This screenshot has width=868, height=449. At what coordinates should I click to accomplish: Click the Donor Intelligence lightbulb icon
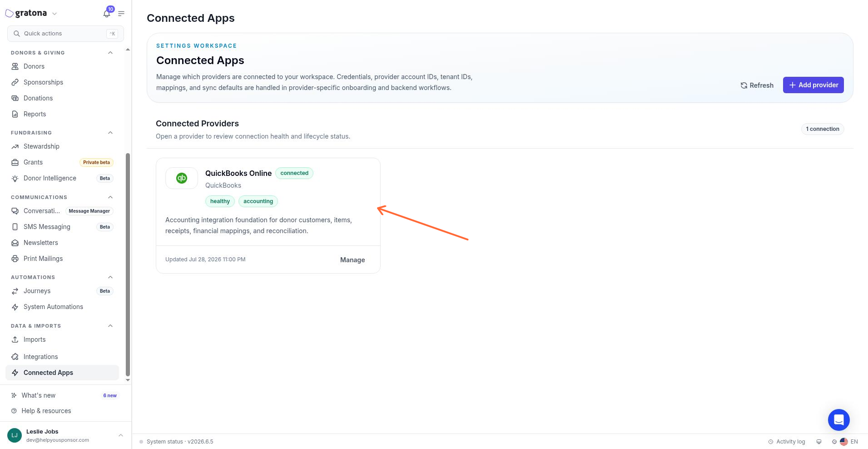(15, 179)
